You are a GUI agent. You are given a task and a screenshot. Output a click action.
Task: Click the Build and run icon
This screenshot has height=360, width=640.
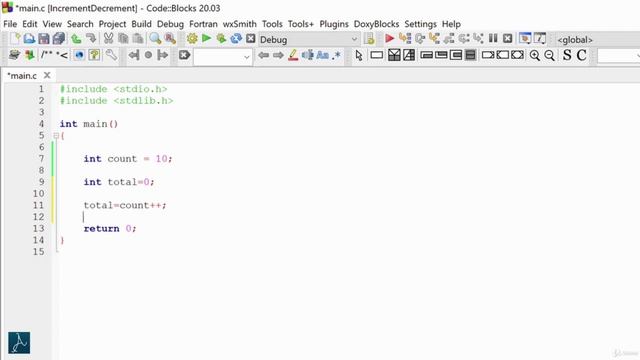click(x=221, y=39)
